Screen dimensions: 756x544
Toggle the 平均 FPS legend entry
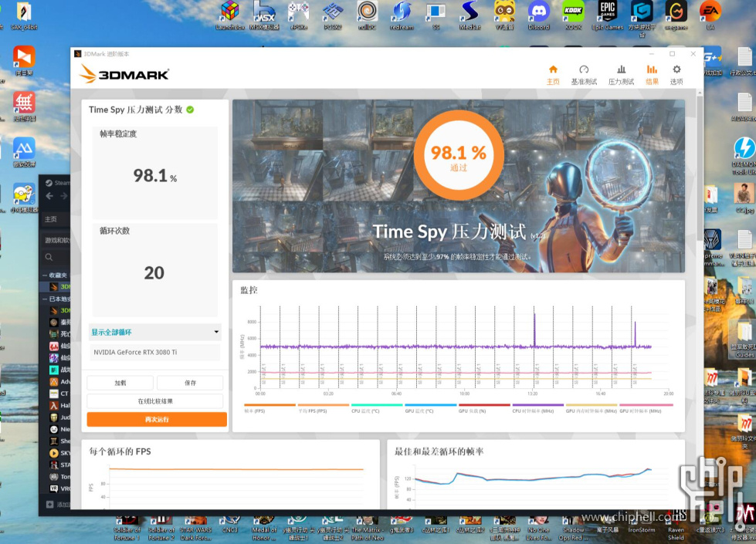pos(323,408)
